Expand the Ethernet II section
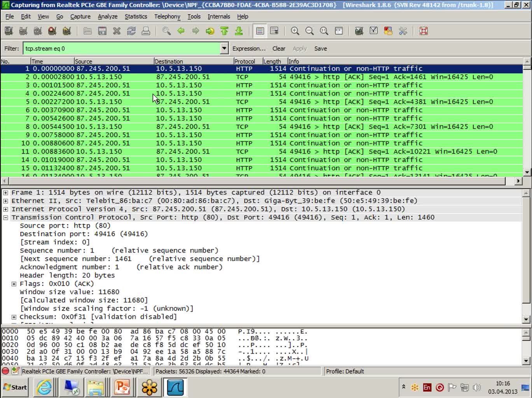The width and height of the screenshot is (532, 398). [5, 201]
